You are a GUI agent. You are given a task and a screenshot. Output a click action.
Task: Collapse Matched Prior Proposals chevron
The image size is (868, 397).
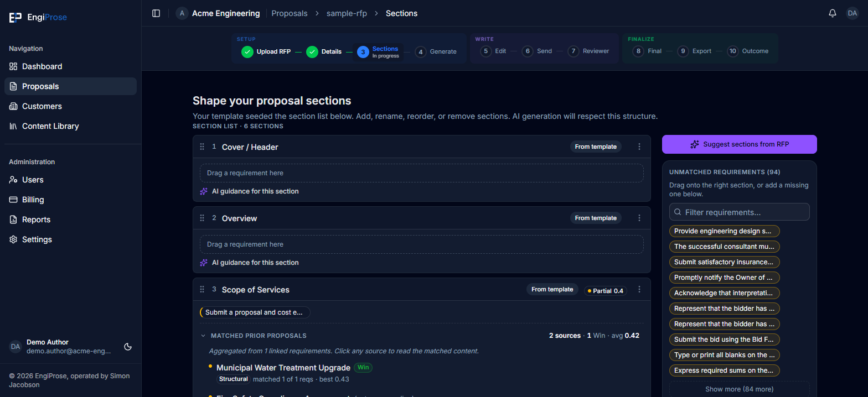pos(203,336)
